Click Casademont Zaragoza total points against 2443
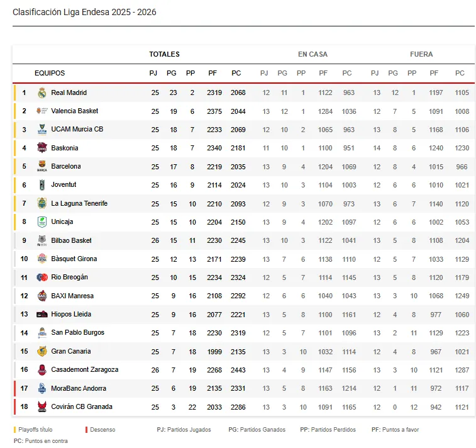 point(238,370)
